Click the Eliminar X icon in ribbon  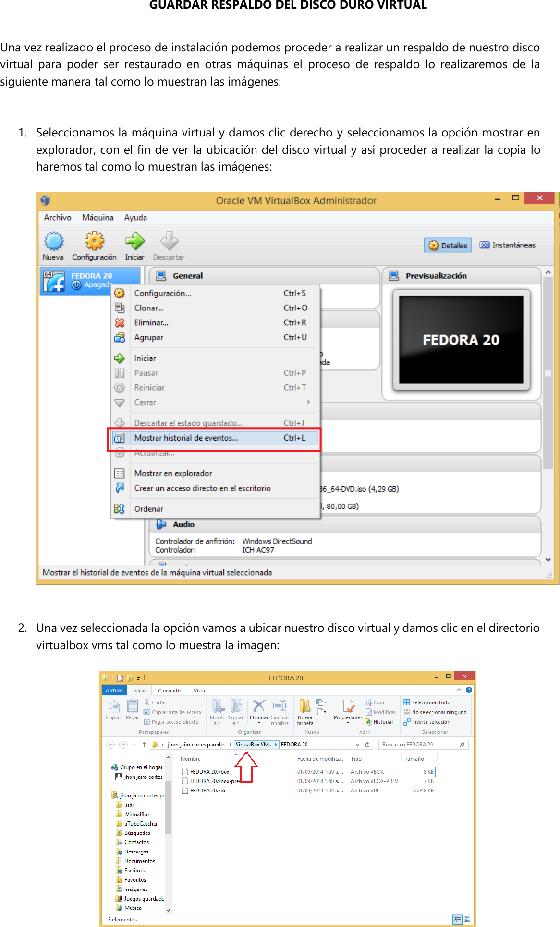pos(259,712)
